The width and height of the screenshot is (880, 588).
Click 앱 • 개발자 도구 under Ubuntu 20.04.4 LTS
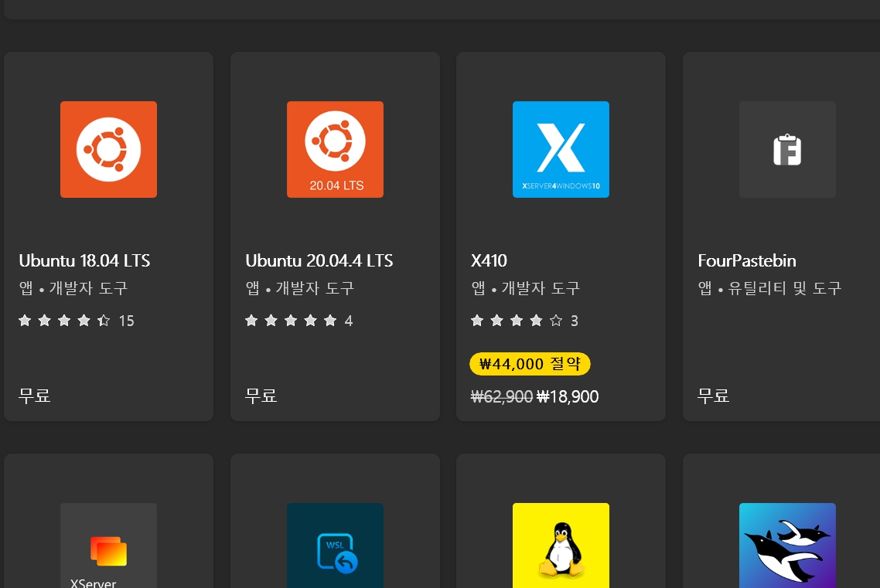[300, 288]
